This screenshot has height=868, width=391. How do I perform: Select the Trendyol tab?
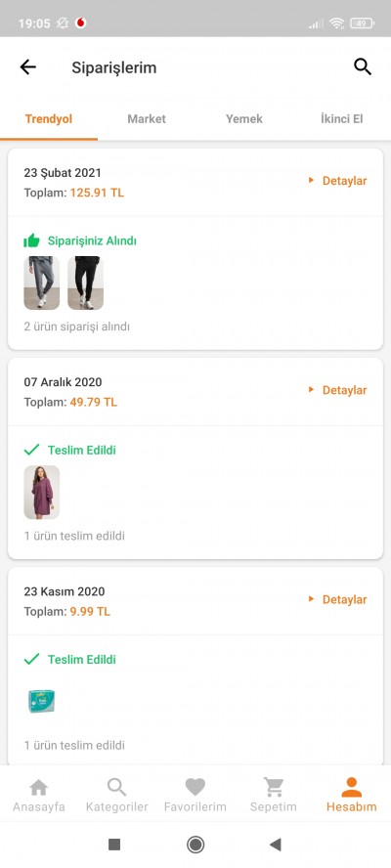tap(49, 118)
